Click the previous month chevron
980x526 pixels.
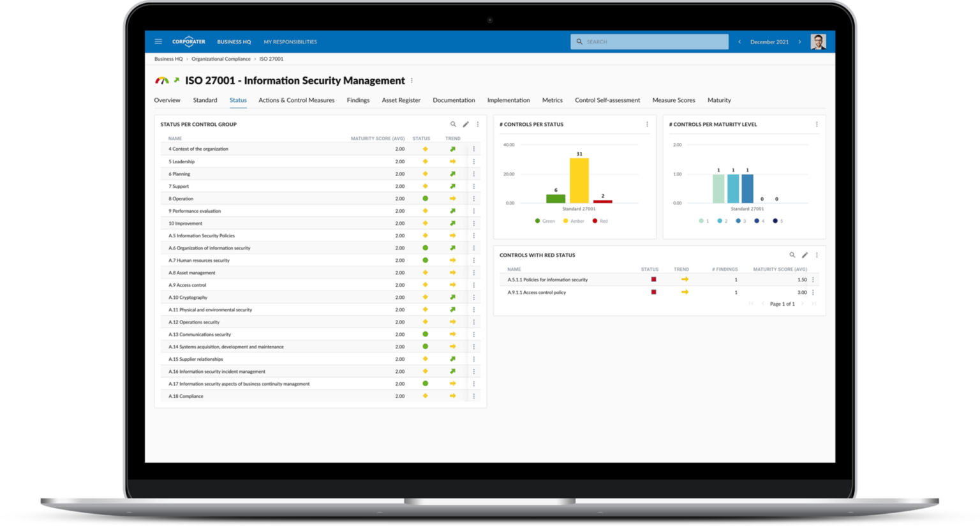click(x=739, y=41)
